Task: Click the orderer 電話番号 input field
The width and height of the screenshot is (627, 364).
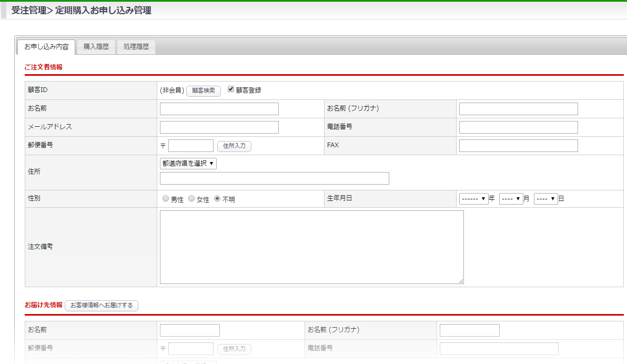Action: coord(518,127)
